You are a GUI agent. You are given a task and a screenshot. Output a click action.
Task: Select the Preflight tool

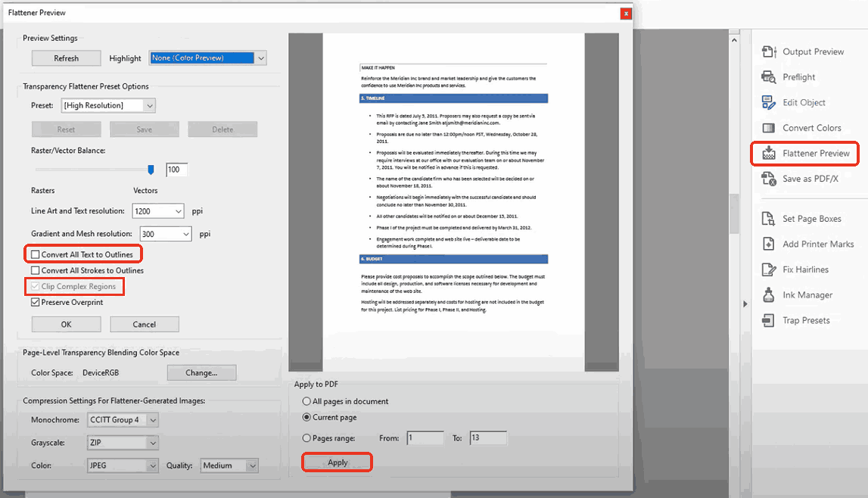[795, 76]
